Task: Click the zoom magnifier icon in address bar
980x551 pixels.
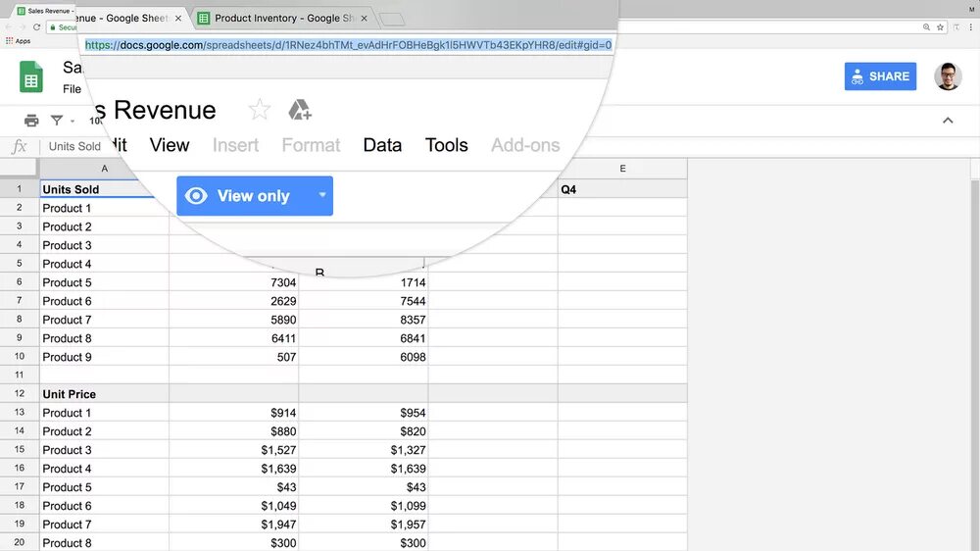Action: (926, 26)
